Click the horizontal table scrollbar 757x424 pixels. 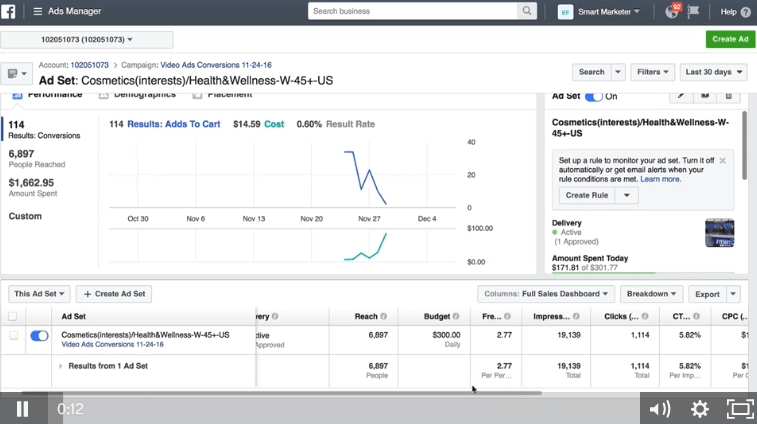pyautogui.click(x=281, y=393)
